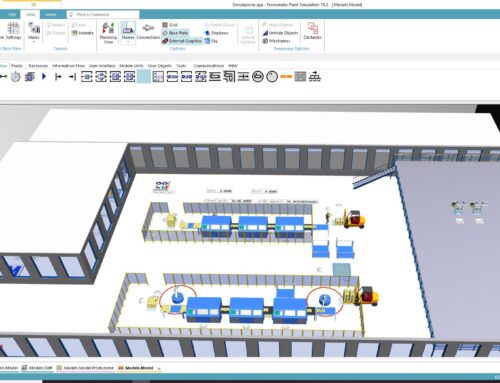Select the AngularConverter toolbox icon
The image size is (500, 383).
coord(229,77)
